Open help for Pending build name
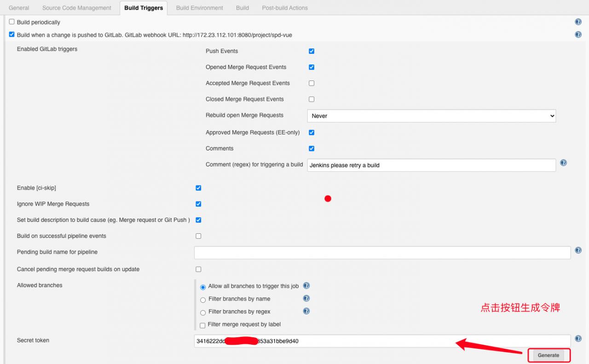The width and height of the screenshot is (589, 364). (578, 250)
